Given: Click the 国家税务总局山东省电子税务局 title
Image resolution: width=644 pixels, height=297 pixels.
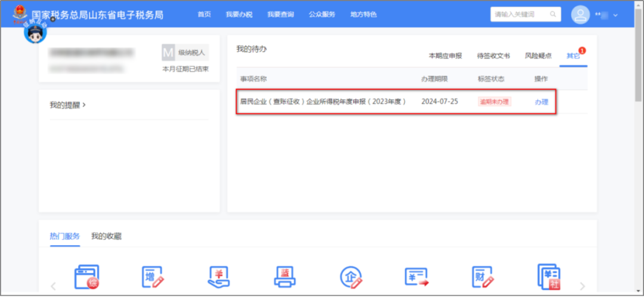Looking at the screenshot, I should point(97,15).
